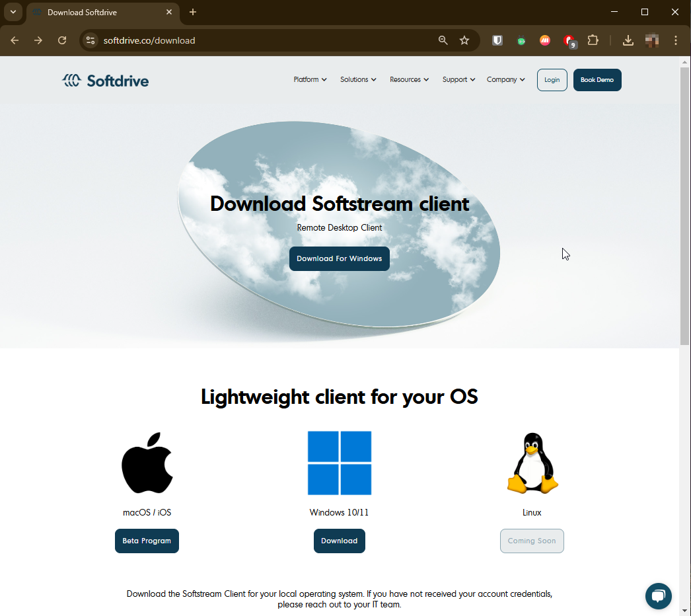Open the Extensions puzzle piece menu
This screenshot has width=691, height=616.
(593, 40)
